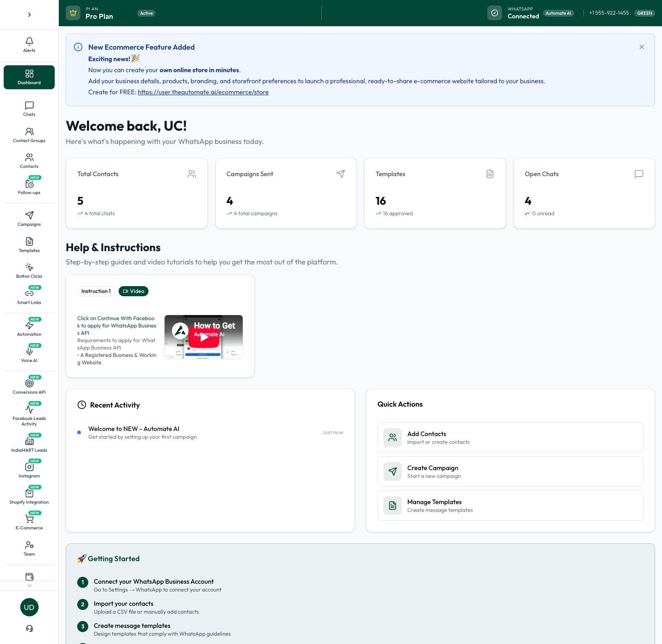Open Shopify Integration in the sidebar
The image size is (662, 644).
29,497
